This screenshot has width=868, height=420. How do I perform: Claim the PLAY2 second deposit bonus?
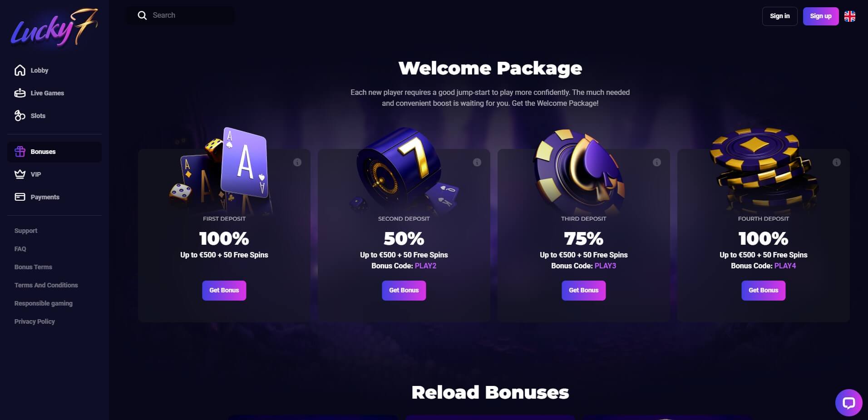pyautogui.click(x=404, y=290)
